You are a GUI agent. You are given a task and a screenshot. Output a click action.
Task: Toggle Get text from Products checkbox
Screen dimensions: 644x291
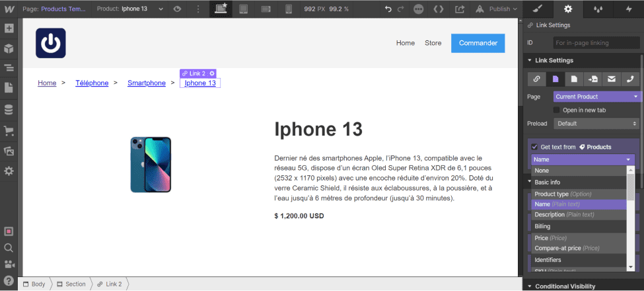pyautogui.click(x=534, y=147)
